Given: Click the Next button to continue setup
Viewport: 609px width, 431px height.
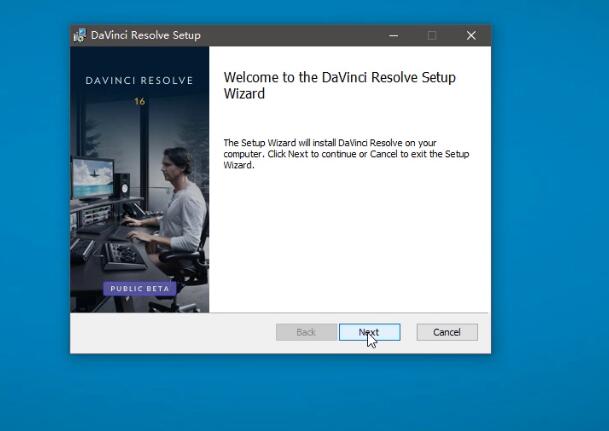Looking at the screenshot, I should coord(369,332).
